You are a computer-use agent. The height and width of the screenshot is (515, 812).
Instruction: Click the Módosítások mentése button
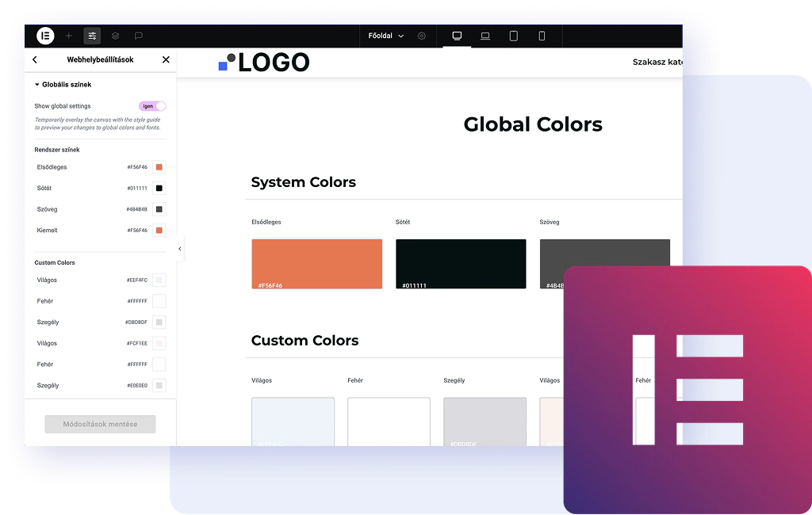click(x=100, y=424)
